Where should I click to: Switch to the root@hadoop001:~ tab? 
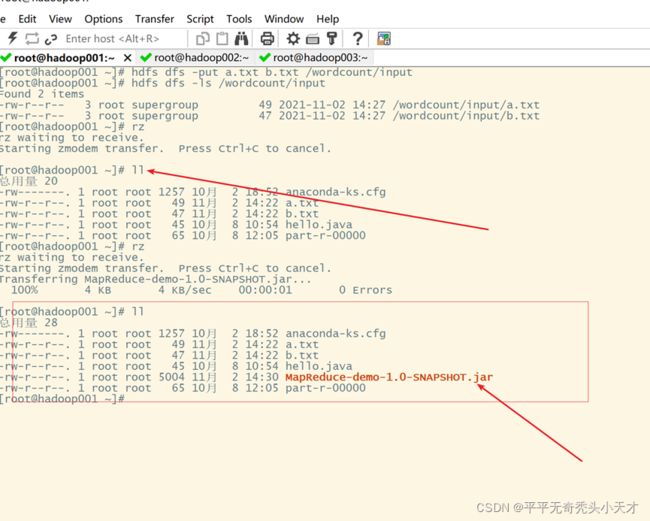pyautogui.click(x=64, y=58)
